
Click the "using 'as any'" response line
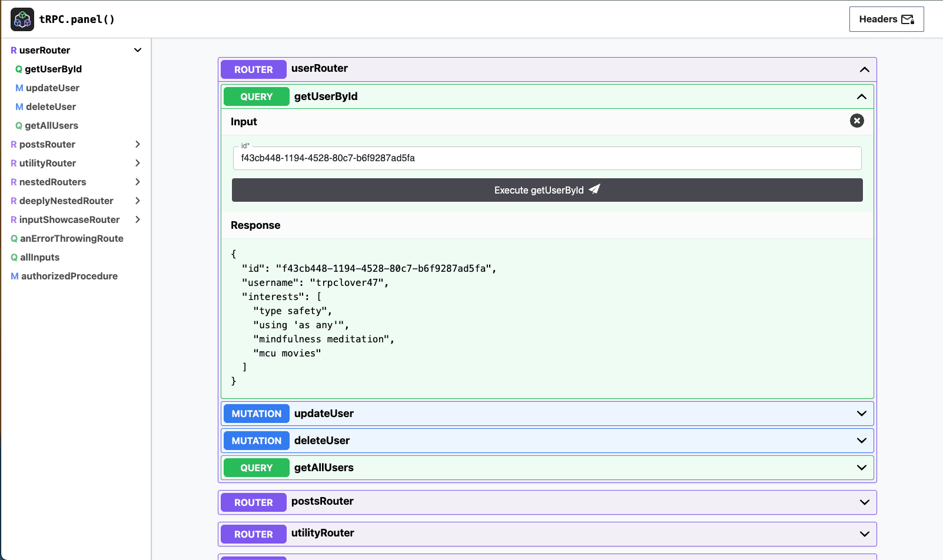pyautogui.click(x=301, y=325)
